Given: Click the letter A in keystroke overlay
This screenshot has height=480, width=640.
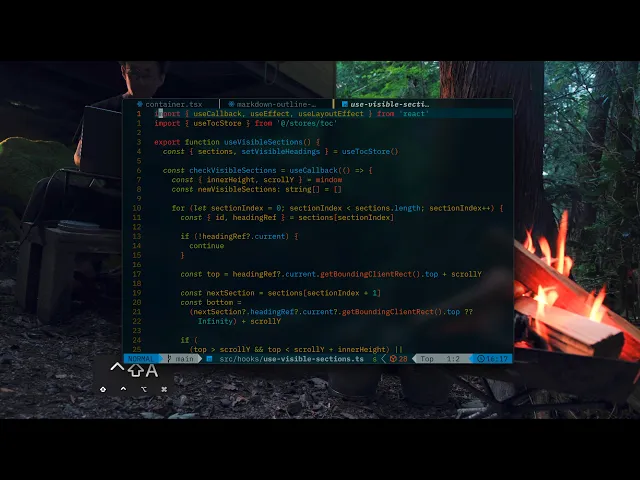Looking at the screenshot, I should coord(152,371).
